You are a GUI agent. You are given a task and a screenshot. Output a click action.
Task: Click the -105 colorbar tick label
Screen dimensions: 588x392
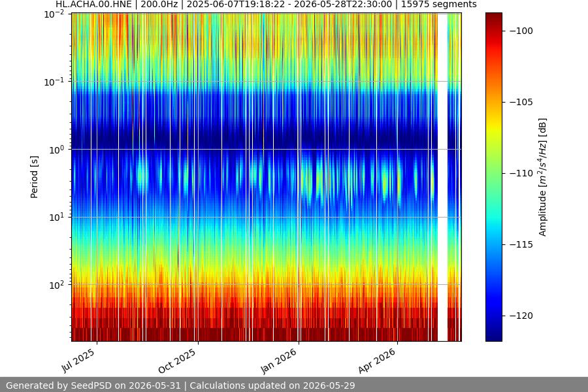click(521, 102)
